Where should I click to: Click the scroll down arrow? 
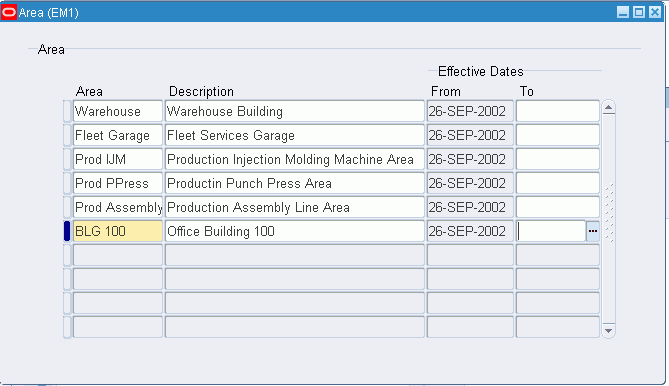coord(608,331)
